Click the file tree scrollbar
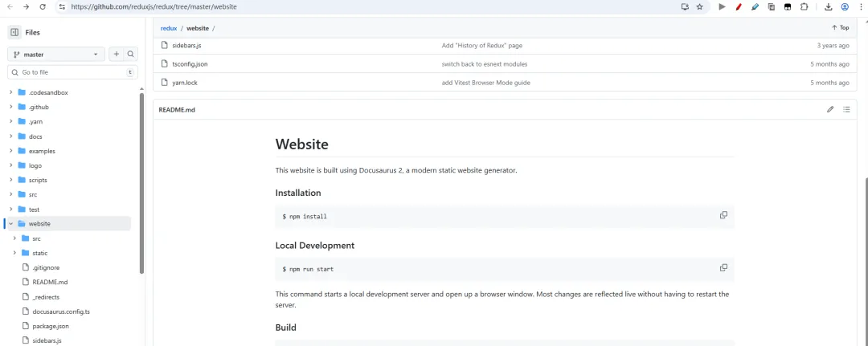Viewport: 868px width, 346px height. pyautogui.click(x=141, y=182)
